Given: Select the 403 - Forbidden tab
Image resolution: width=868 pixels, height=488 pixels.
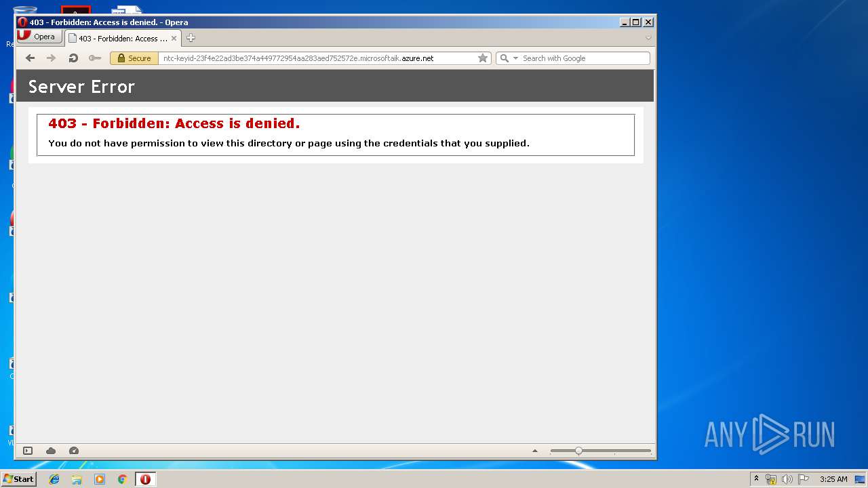Looking at the screenshot, I should (x=123, y=39).
